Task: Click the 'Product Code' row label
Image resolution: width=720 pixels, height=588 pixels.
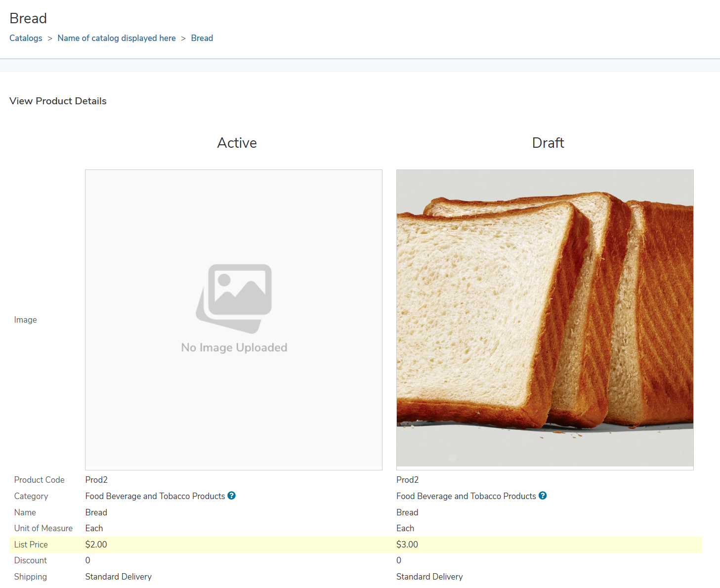Action: click(40, 480)
